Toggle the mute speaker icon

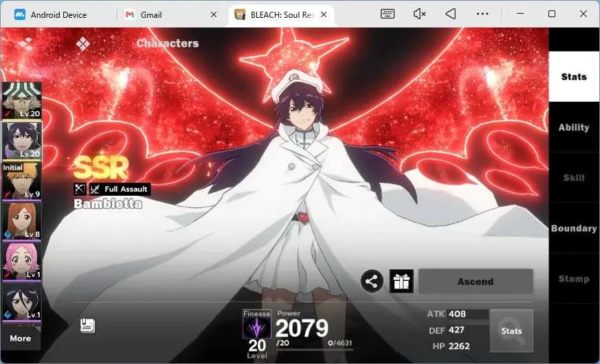click(x=419, y=14)
